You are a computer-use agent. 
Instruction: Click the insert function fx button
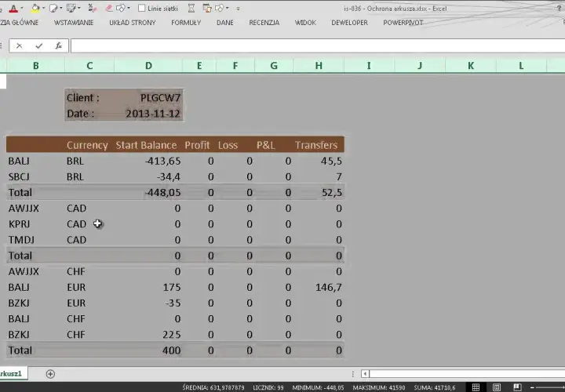(58, 45)
